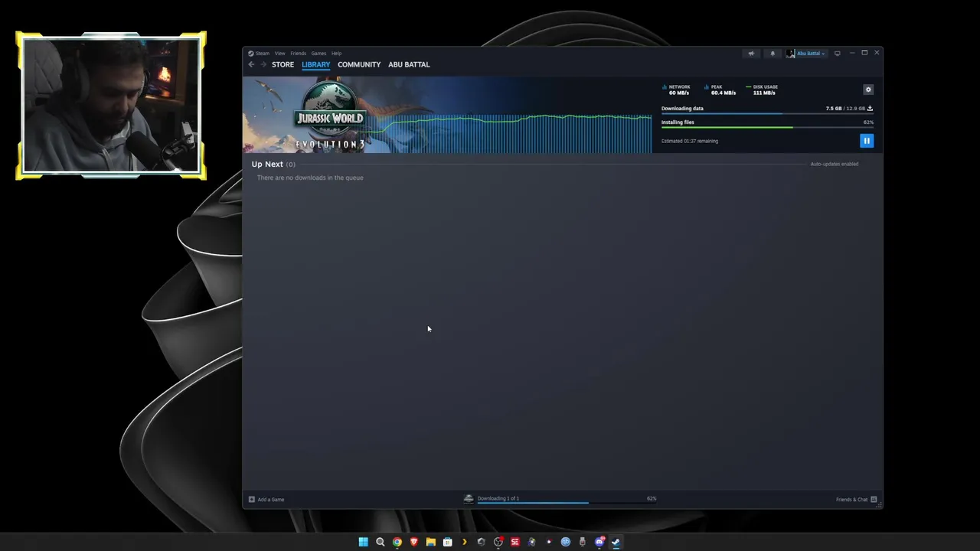Click the Friends & Chat grid icon

pyautogui.click(x=874, y=500)
